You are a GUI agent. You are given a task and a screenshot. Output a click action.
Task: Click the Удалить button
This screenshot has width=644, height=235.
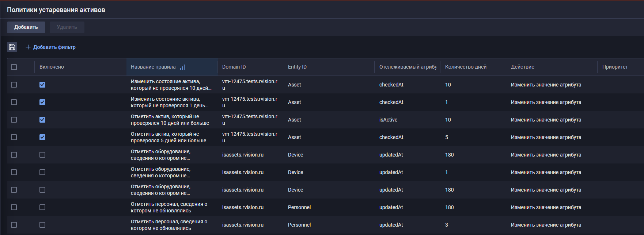point(67,27)
